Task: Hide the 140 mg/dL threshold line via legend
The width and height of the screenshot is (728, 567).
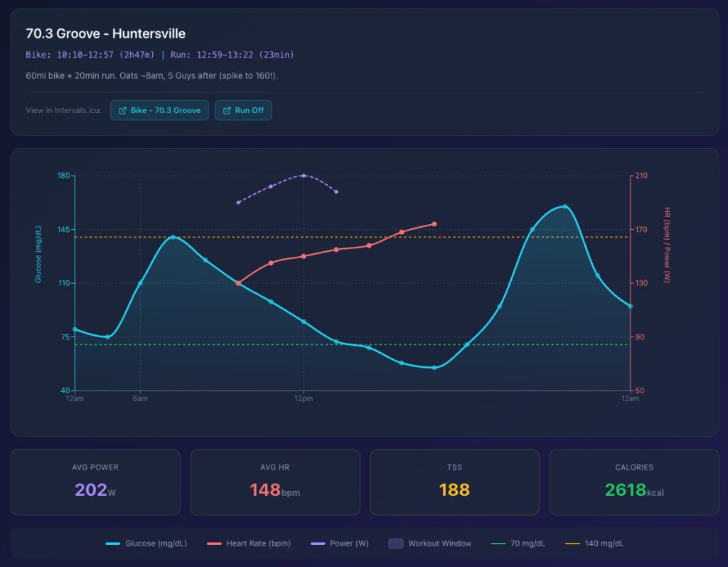Action: click(x=594, y=544)
